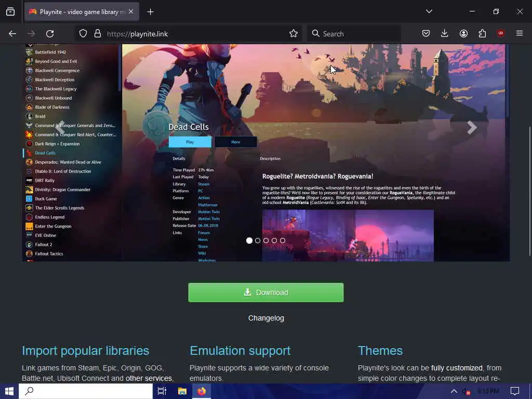Viewport: 532px width, 399px height.
Task: Open the Pocket save icon
Action: [426, 34]
